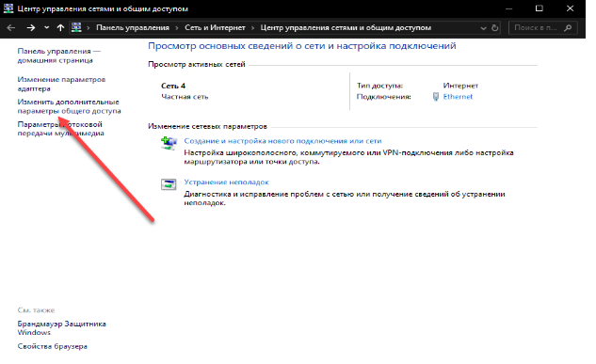This screenshot has height=364, width=596.
Task: Open 'Изменение параметров адаптера' link
Action: (x=61, y=84)
